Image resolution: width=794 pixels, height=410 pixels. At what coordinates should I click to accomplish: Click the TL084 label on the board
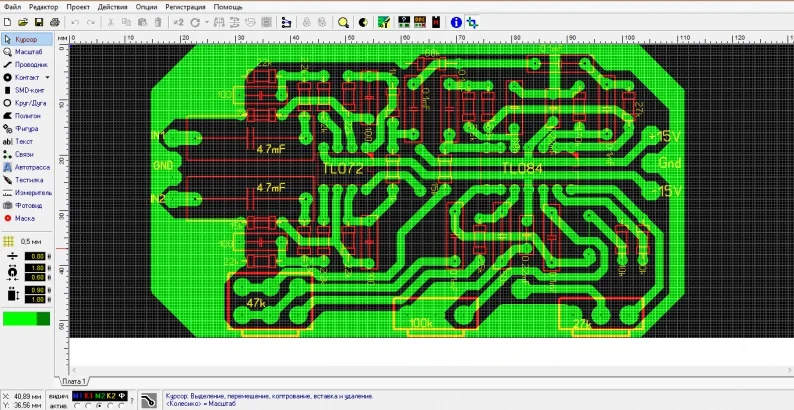pyautogui.click(x=522, y=169)
